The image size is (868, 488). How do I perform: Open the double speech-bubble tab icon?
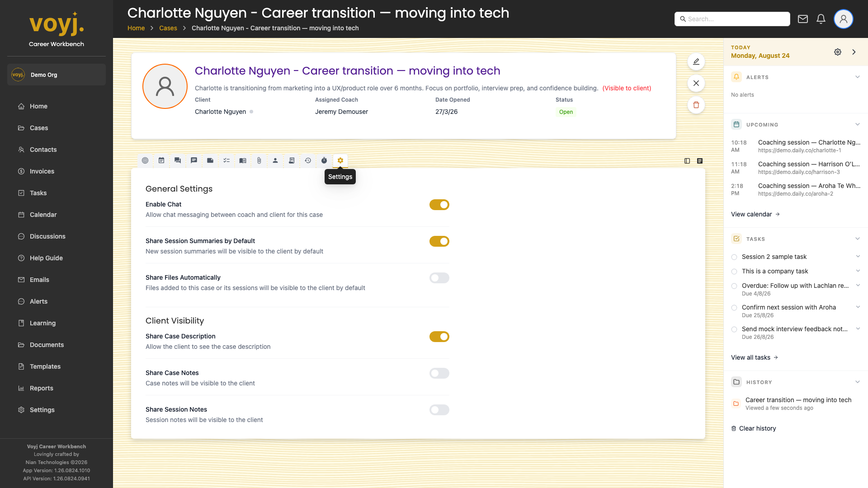tap(178, 160)
